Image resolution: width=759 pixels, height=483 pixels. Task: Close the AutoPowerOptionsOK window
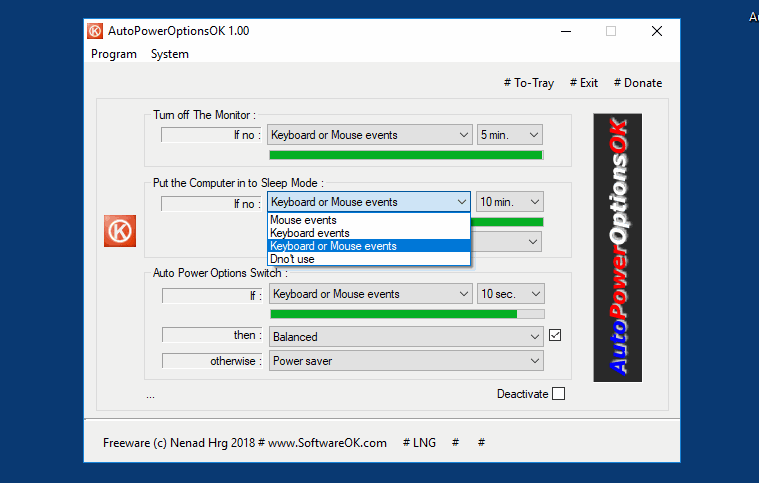pyautogui.click(x=657, y=31)
